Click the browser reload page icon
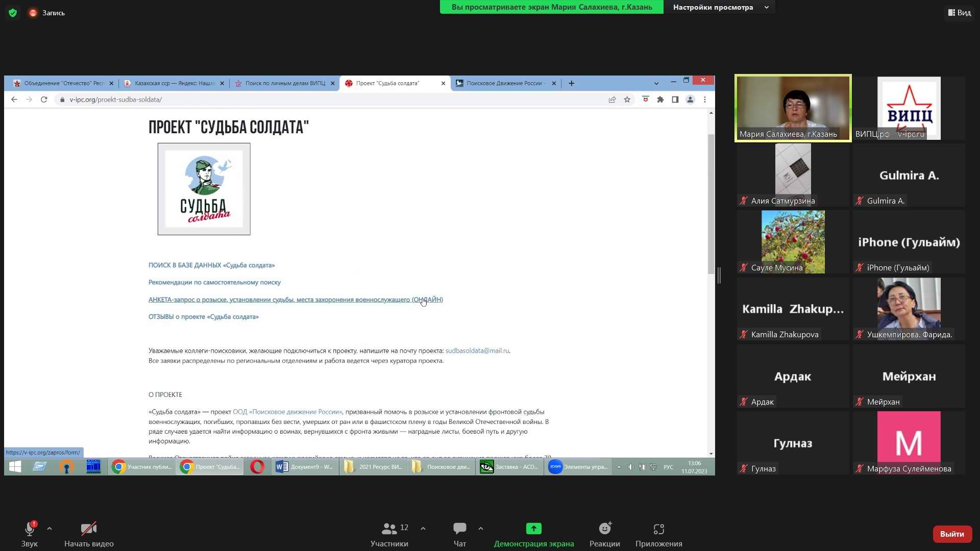Screen dimensions: 980x551 click(x=44, y=99)
